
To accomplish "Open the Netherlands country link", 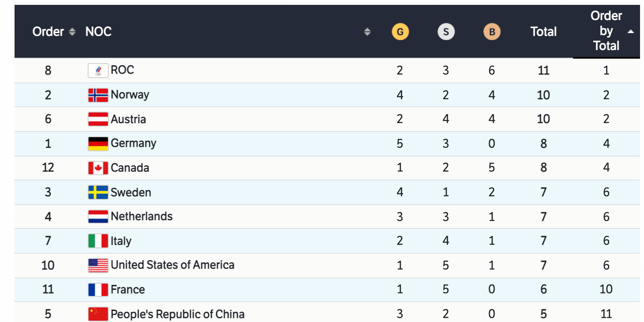I will tap(141, 217).
